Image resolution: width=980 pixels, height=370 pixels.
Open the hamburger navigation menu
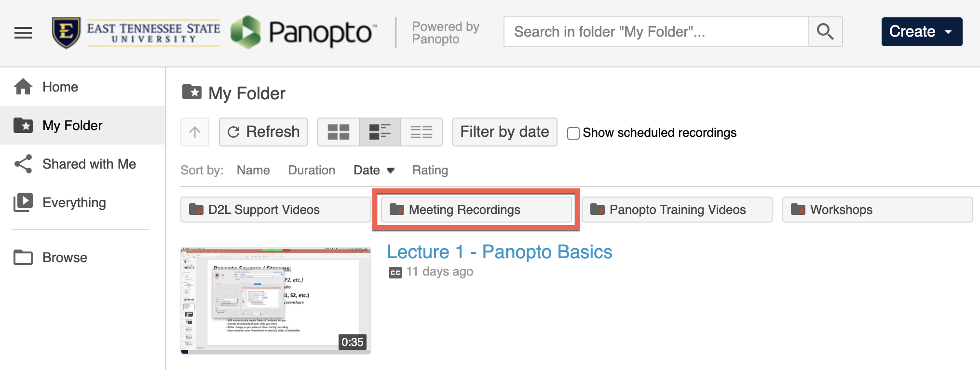pos(23,33)
